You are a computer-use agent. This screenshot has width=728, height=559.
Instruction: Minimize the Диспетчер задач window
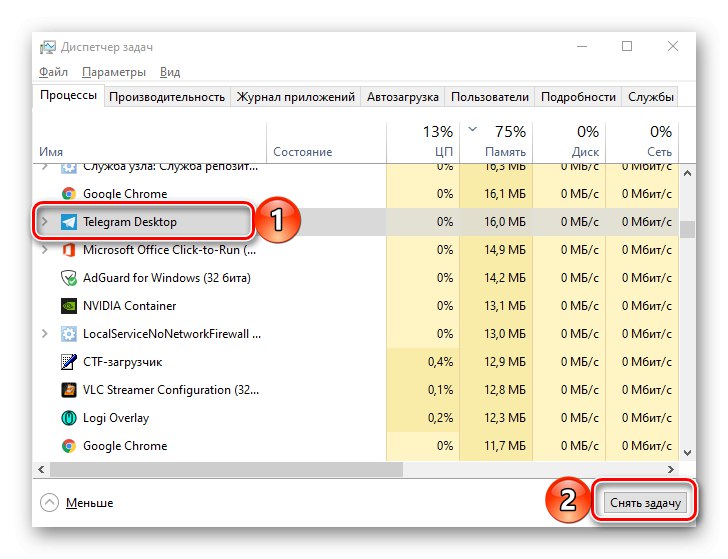[x=582, y=46]
